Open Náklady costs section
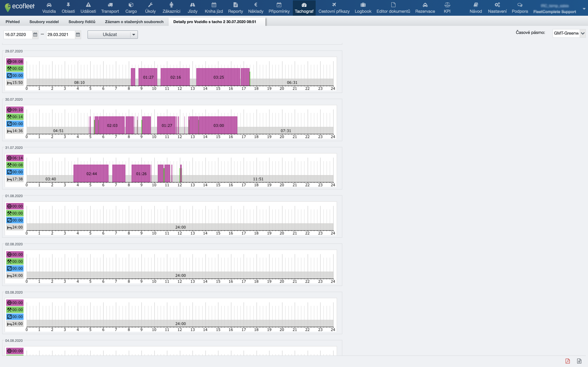 256,8
